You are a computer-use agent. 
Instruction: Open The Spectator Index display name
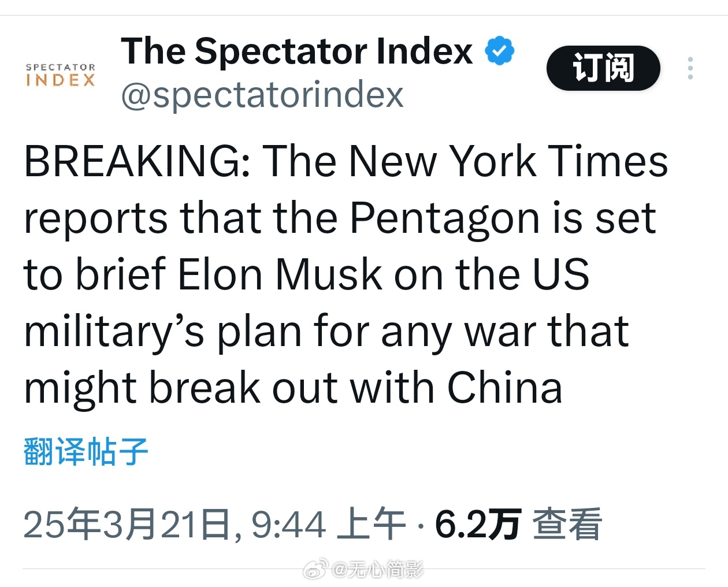(296, 51)
